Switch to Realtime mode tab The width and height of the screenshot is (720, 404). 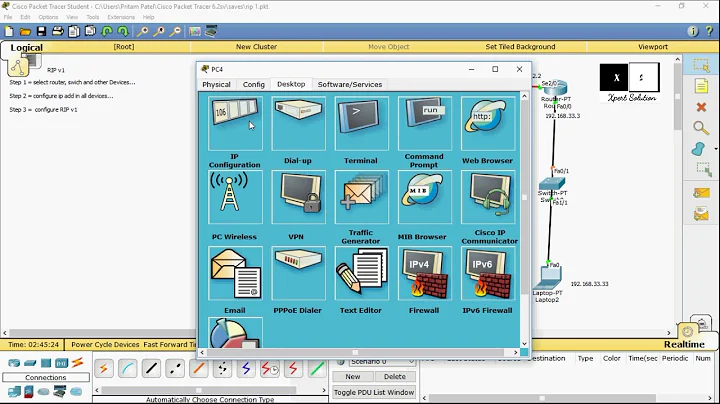click(x=684, y=344)
